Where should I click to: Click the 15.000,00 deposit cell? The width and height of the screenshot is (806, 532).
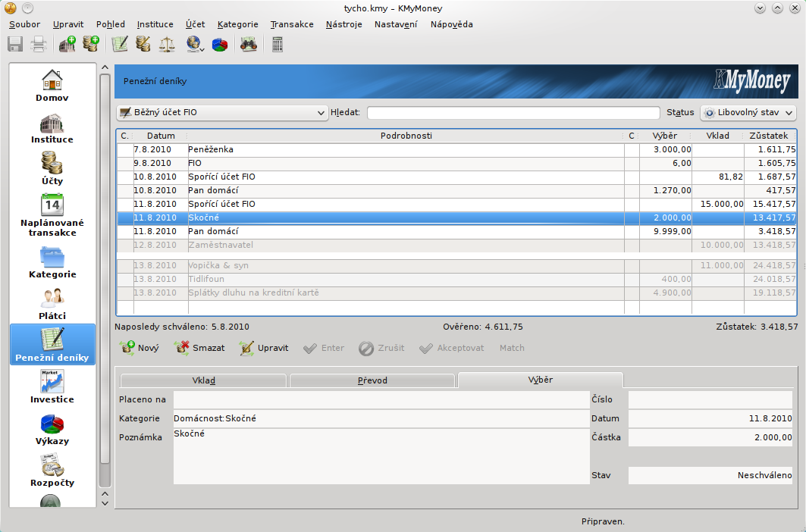coord(717,204)
